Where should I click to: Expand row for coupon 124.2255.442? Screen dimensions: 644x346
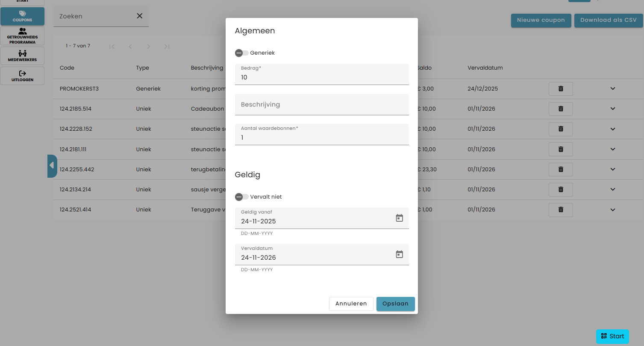[612, 170]
